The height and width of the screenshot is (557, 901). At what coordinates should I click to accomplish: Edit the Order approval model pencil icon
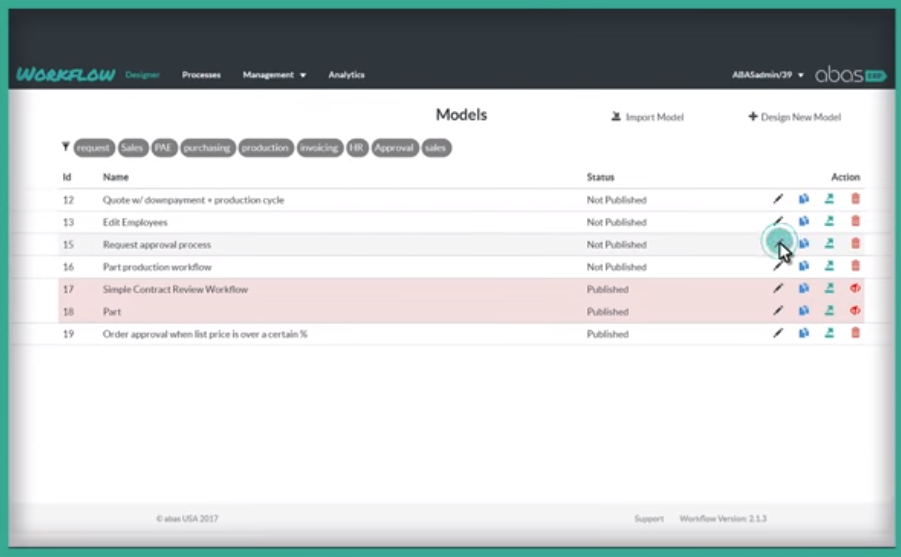point(778,333)
